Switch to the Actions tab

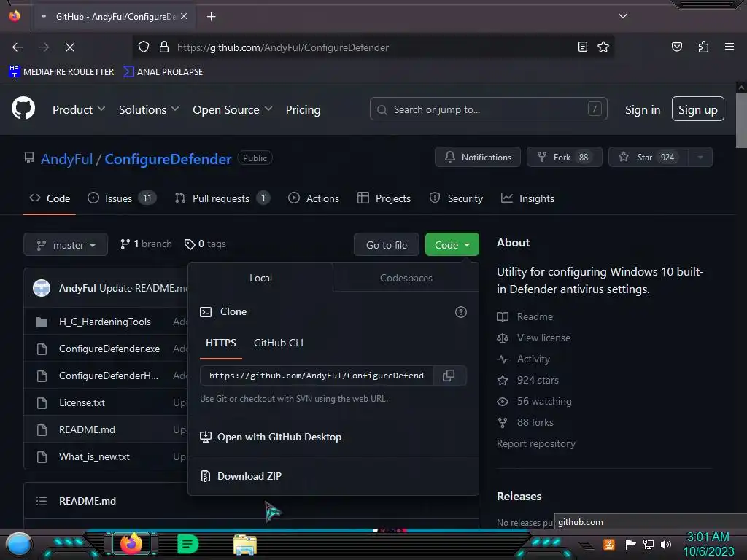tap(314, 198)
